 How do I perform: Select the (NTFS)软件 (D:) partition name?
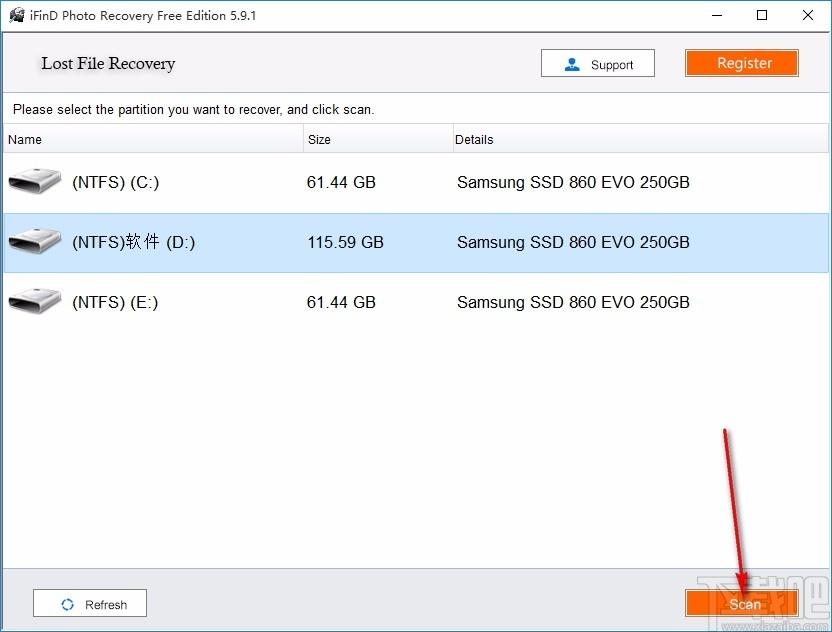[x=134, y=242]
